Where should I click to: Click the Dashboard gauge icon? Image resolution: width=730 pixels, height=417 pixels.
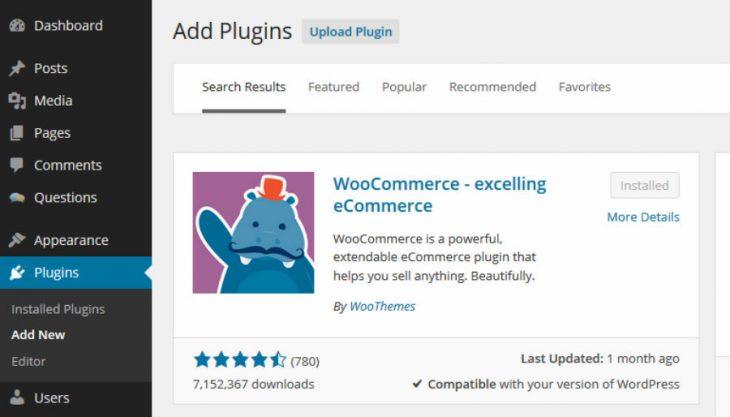pyautogui.click(x=17, y=26)
